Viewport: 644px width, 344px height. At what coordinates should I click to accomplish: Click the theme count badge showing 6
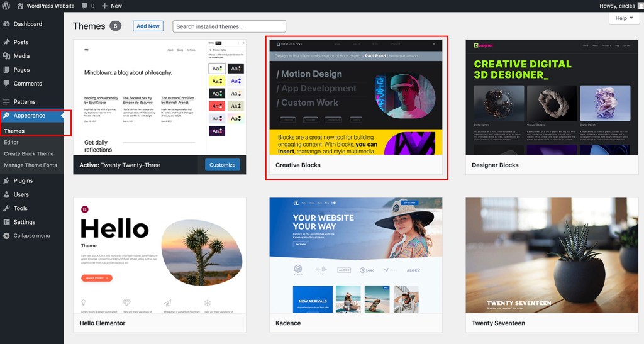click(x=116, y=26)
